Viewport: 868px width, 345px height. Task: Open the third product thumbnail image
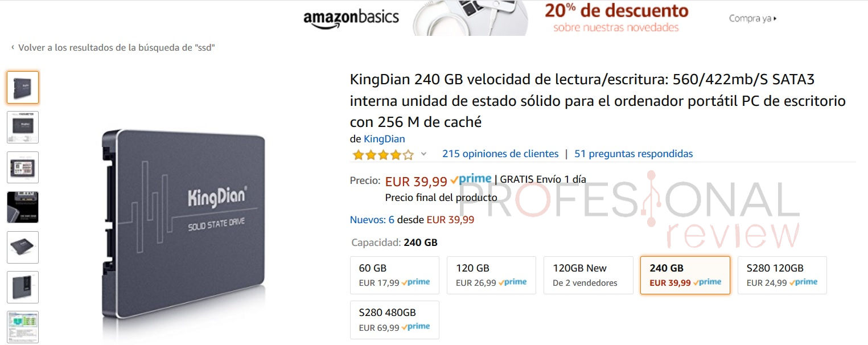pos(23,167)
